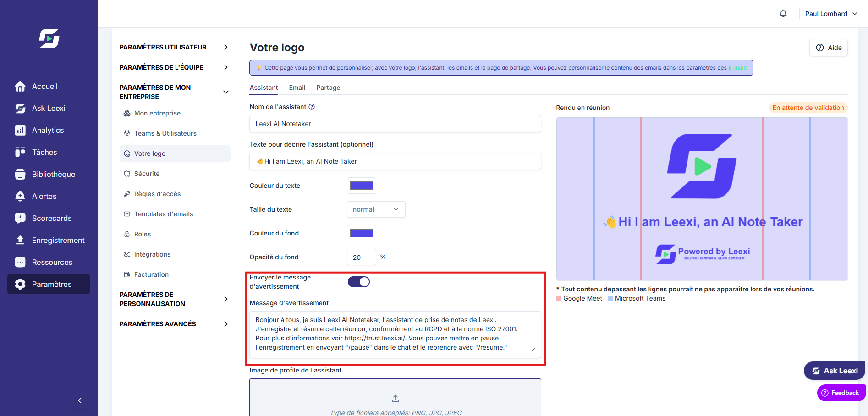Viewport: 868px width, 416px height.
Task: Click Teams & Utilisateurs icon
Action: click(127, 133)
